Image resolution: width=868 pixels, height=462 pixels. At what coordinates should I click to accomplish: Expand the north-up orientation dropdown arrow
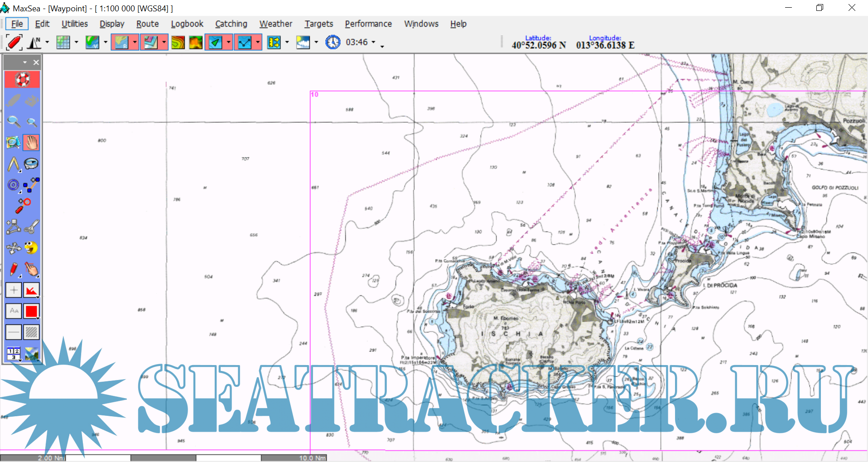47,43
